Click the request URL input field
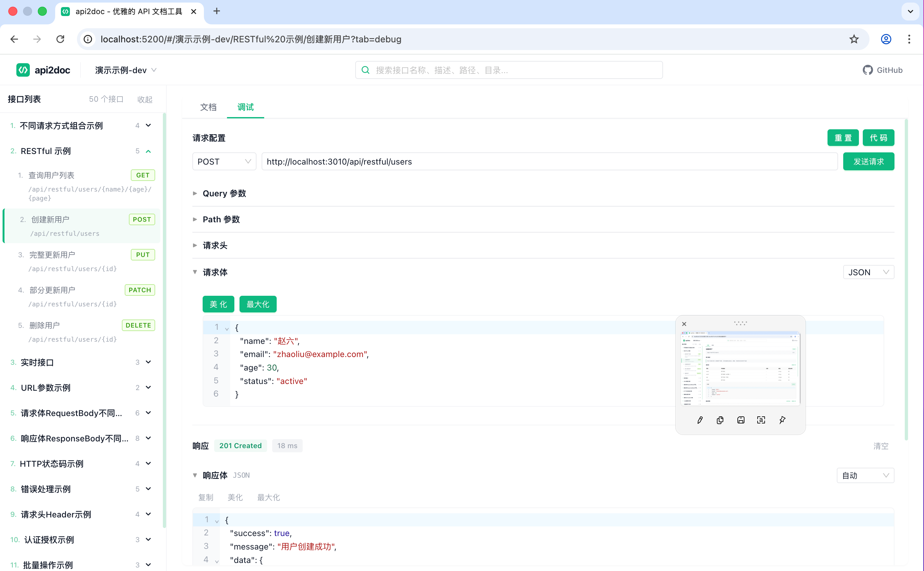The image size is (924, 571). point(550,161)
